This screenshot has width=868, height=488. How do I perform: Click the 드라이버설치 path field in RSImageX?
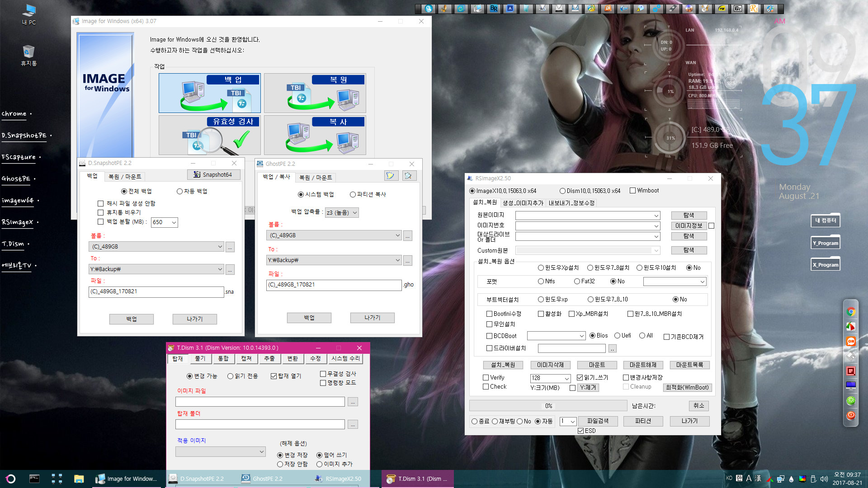coord(572,348)
